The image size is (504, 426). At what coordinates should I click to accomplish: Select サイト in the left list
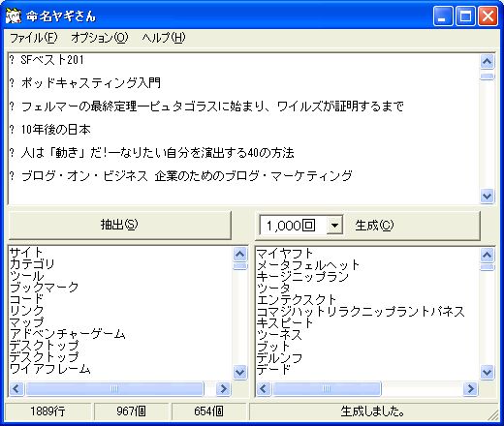tap(26, 253)
